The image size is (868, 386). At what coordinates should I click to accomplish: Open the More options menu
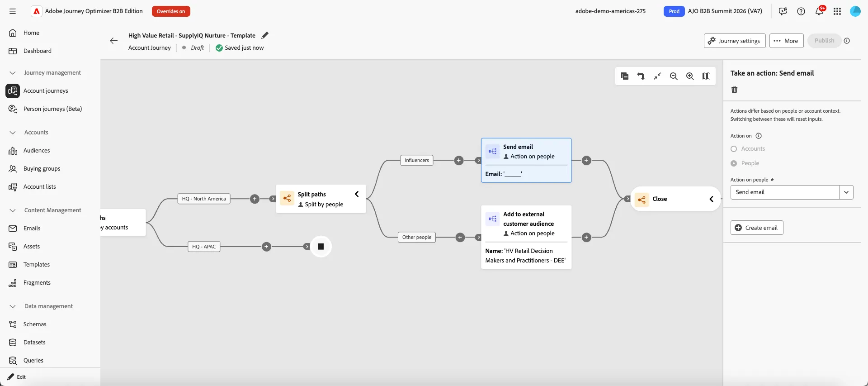pyautogui.click(x=786, y=41)
